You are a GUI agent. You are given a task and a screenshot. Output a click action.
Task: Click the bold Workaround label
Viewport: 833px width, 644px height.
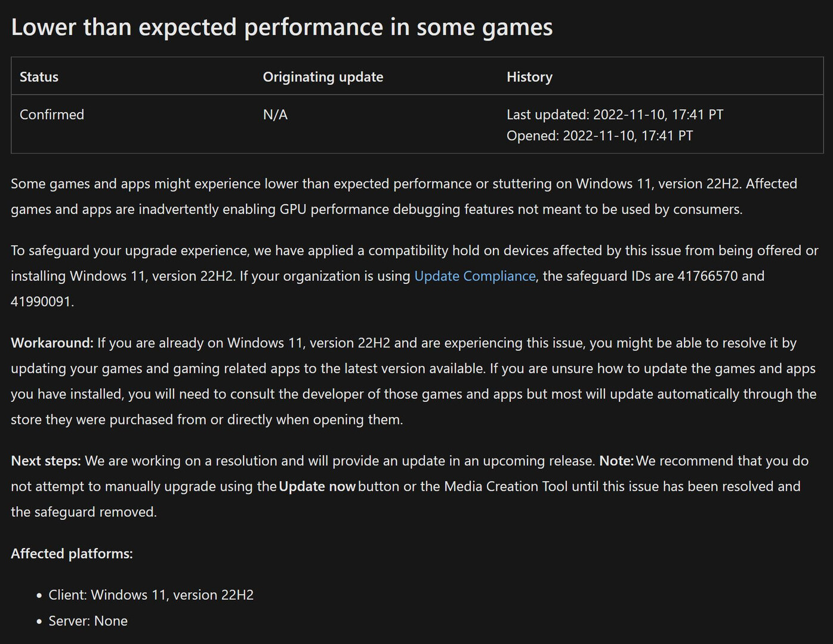52,343
